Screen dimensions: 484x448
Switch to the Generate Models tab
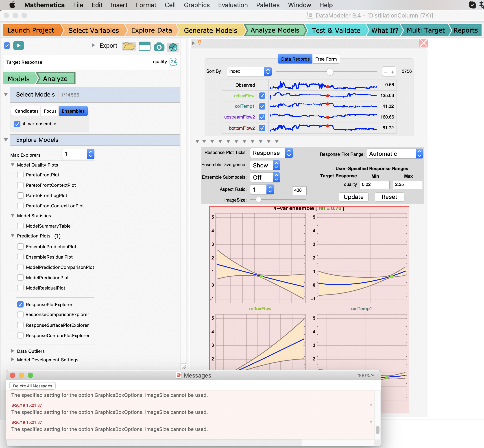pyautogui.click(x=210, y=31)
